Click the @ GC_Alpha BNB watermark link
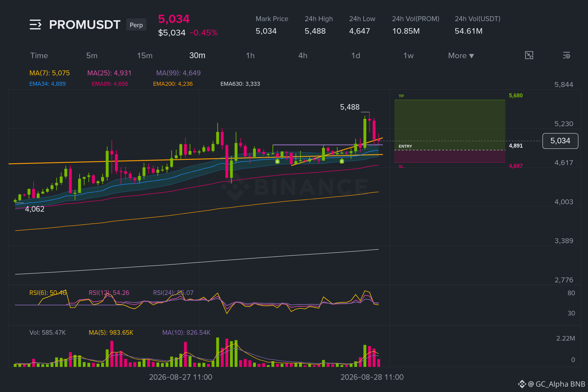Image resolution: width=588 pixels, height=392 pixels. pyautogui.click(x=552, y=384)
